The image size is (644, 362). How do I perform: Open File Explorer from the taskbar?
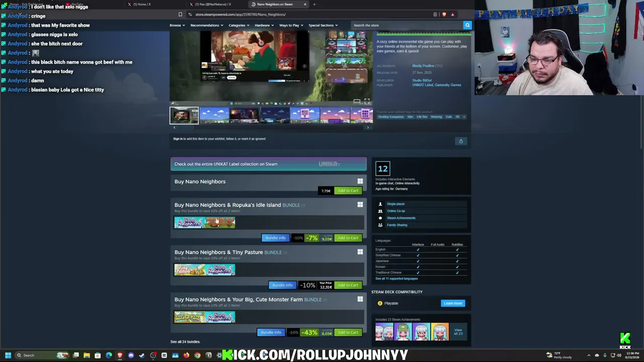(x=87, y=355)
